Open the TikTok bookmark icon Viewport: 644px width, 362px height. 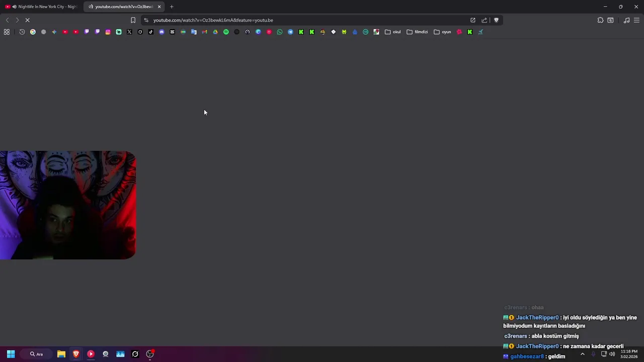(x=151, y=32)
